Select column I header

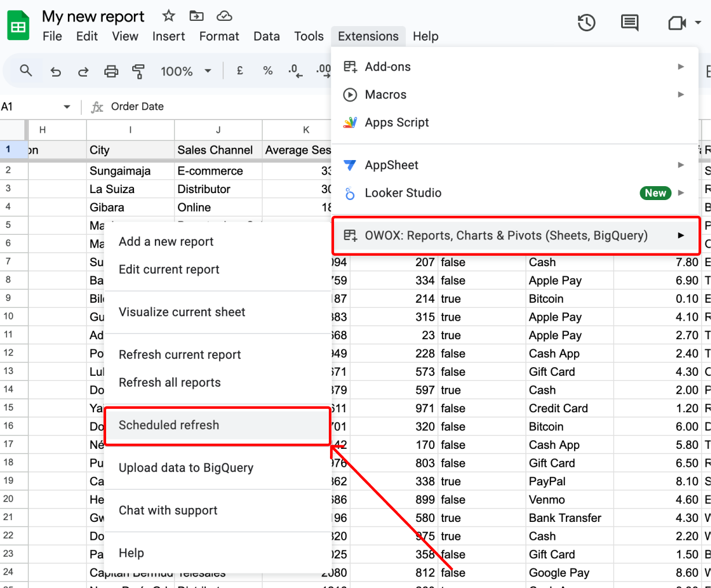pos(130,130)
